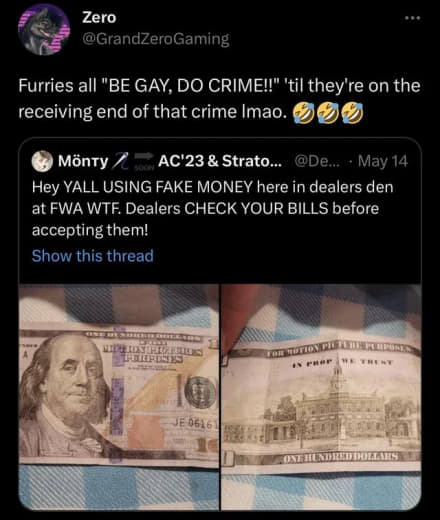Click the last laughing emoji

click(x=353, y=113)
